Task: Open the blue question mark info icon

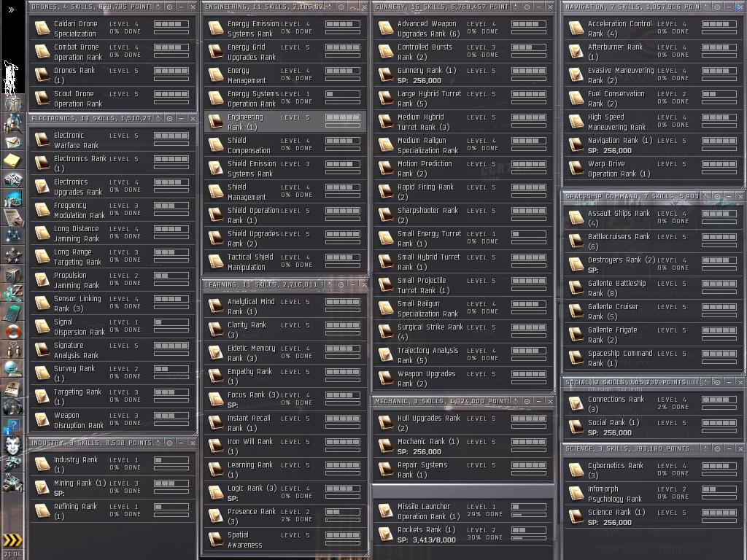Action: [x=13, y=425]
